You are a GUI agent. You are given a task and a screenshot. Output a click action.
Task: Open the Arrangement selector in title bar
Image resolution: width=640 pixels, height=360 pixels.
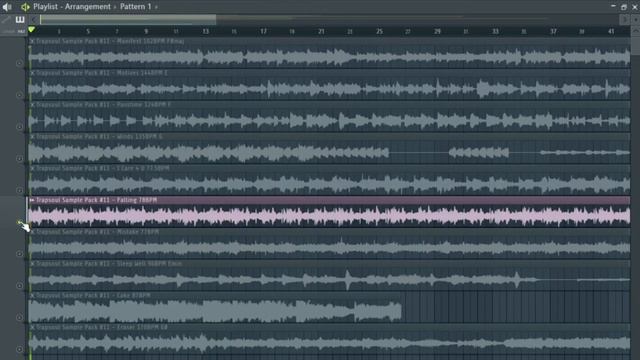coord(88,7)
